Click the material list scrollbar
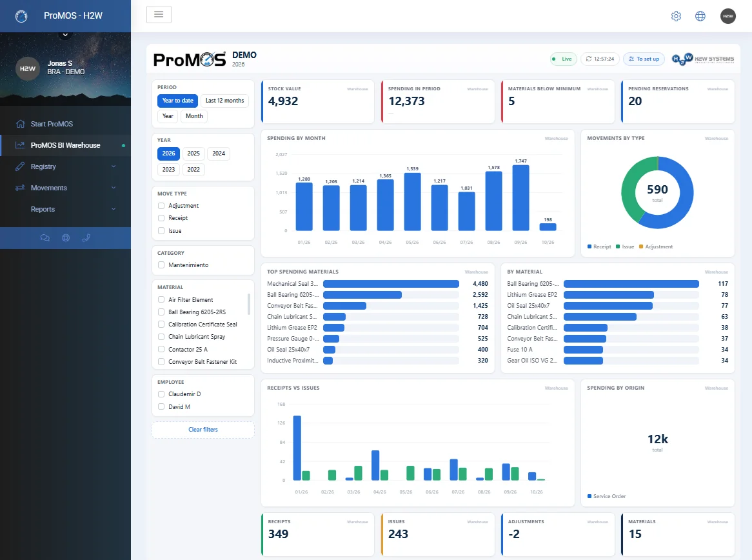This screenshot has height=560, width=752. [248, 305]
